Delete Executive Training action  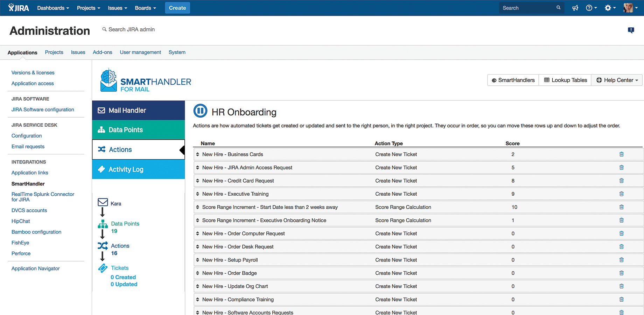coord(622,194)
